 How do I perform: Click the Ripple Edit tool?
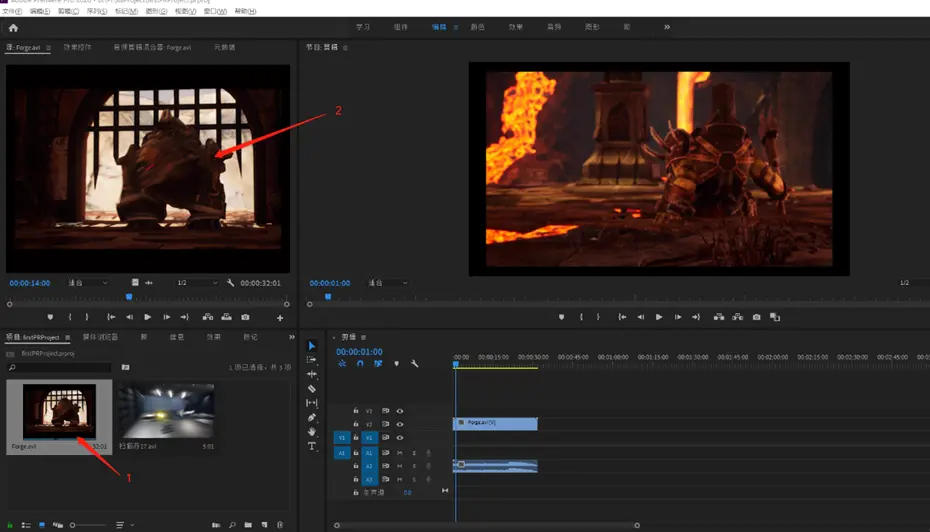(x=311, y=374)
